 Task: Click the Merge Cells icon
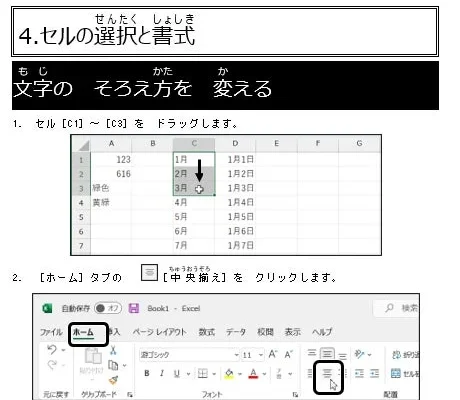click(x=396, y=373)
